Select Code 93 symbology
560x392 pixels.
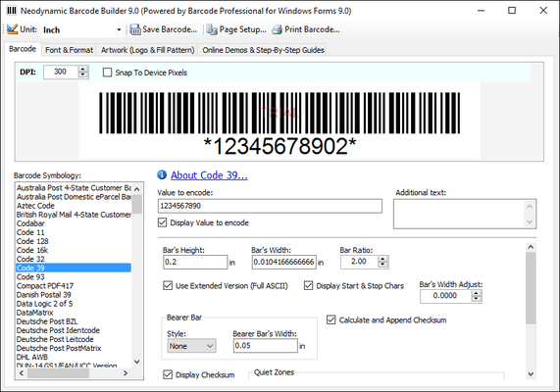pos(74,277)
